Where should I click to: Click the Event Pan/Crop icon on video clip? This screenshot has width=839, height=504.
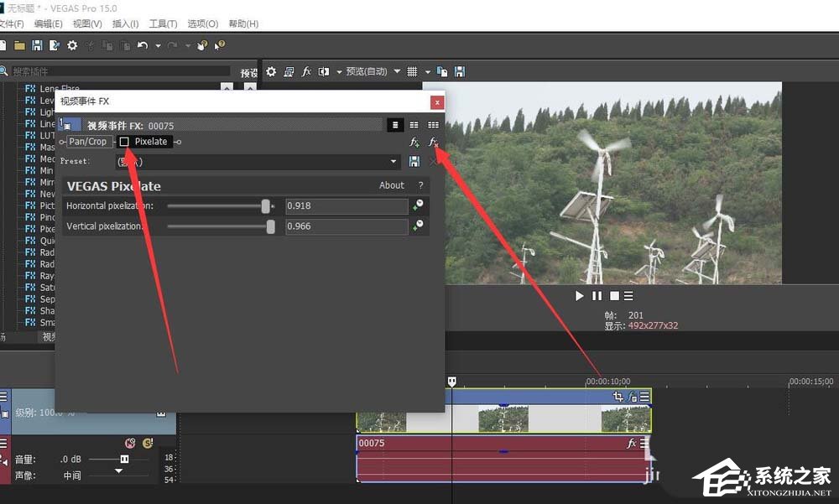[x=618, y=397]
